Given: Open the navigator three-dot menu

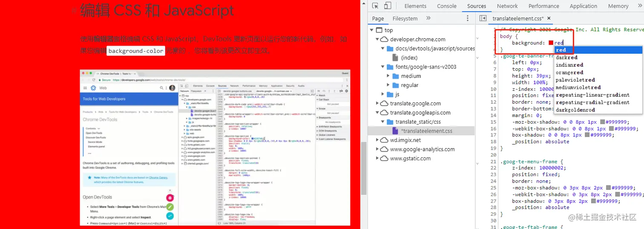Looking at the screenshot, I should click(468, 18).
